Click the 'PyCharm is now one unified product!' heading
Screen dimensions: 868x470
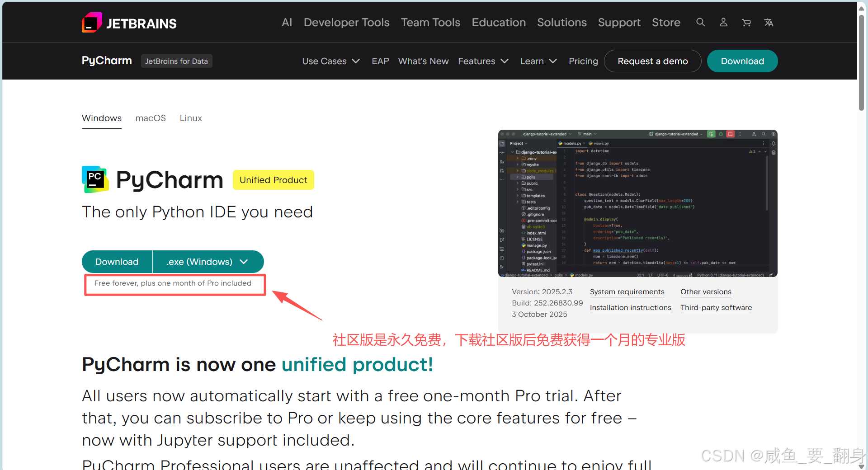tap(257, 364)
